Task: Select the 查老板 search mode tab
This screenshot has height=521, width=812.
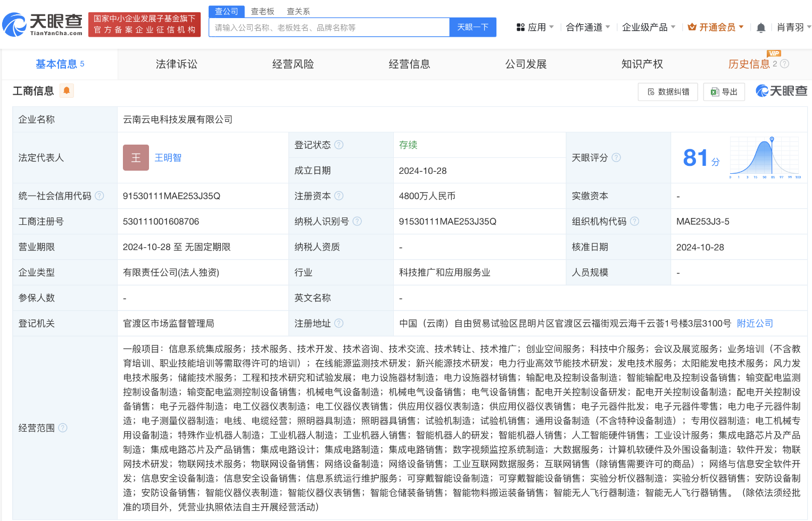Action: point(262,11)
